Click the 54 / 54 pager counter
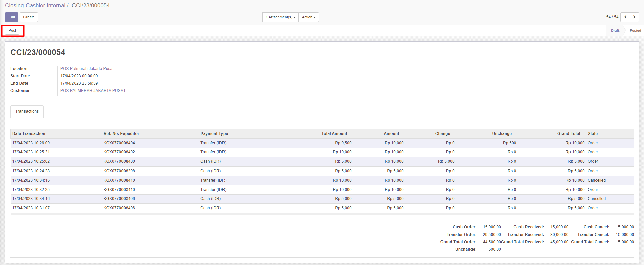Screen dimensions: 644x265 click(612, 17)
